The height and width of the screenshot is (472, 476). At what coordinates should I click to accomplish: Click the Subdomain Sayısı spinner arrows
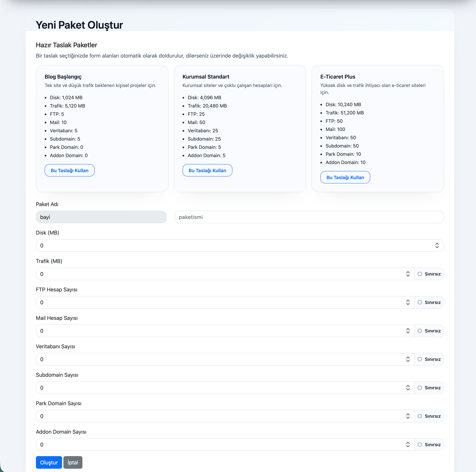click(408, 387)
